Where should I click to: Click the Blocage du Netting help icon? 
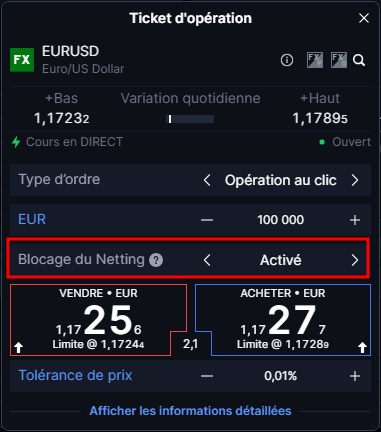[156, 260]
